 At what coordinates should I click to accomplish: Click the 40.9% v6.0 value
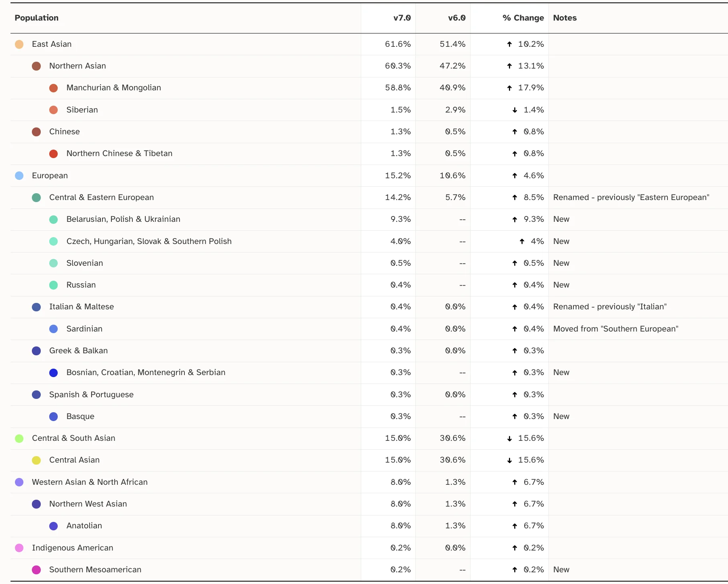452,88
